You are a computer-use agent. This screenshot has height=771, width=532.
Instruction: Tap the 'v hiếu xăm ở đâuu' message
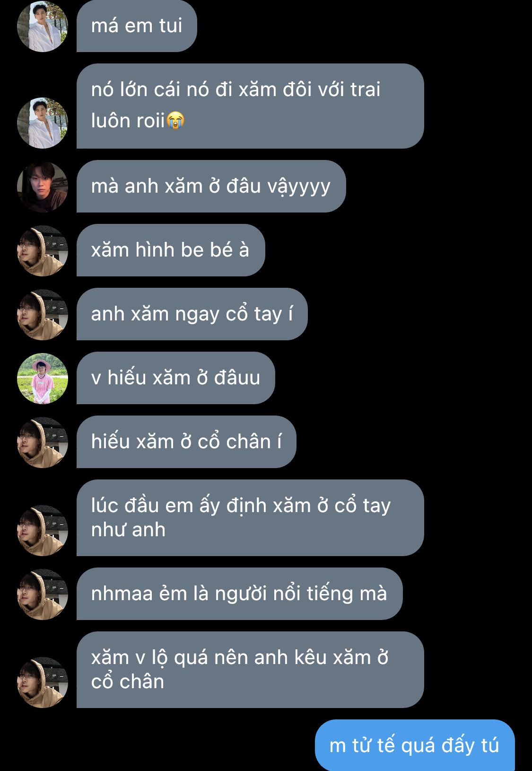(175, 378)
